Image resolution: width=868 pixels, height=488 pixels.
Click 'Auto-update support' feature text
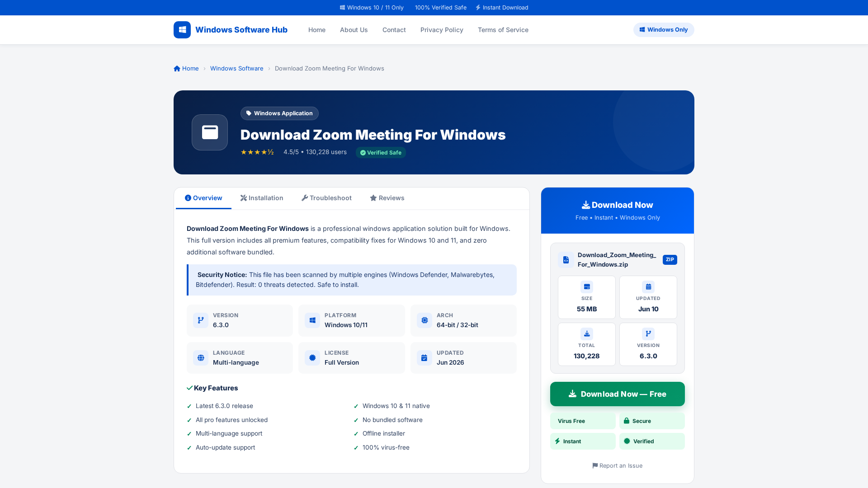coord(225,448)
